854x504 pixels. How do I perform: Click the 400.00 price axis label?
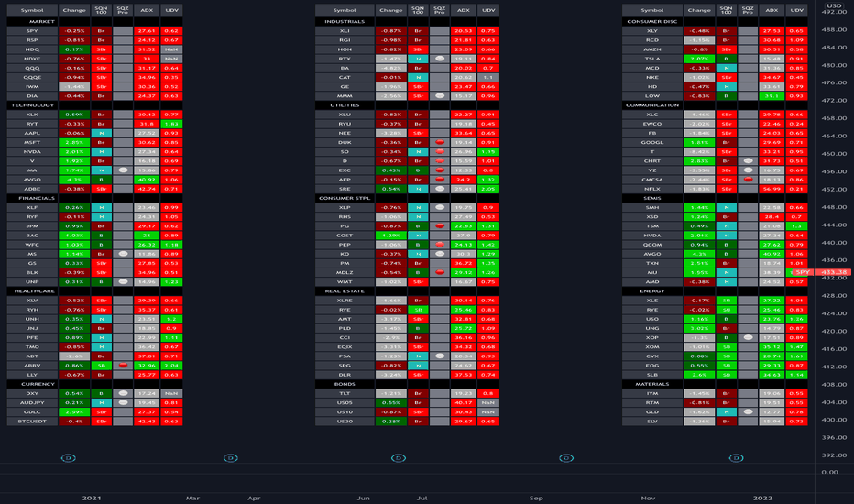point(834,420)
